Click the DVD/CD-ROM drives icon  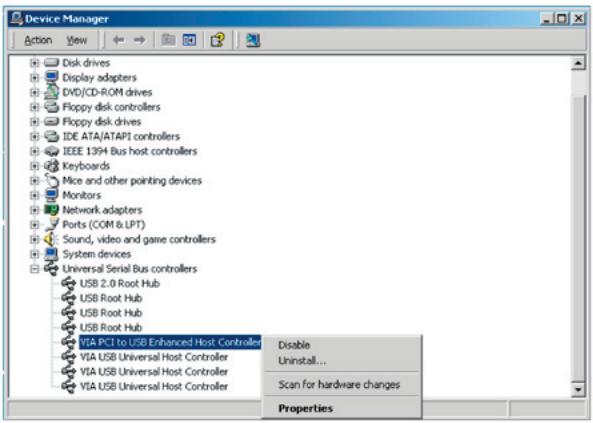(51, 92)
